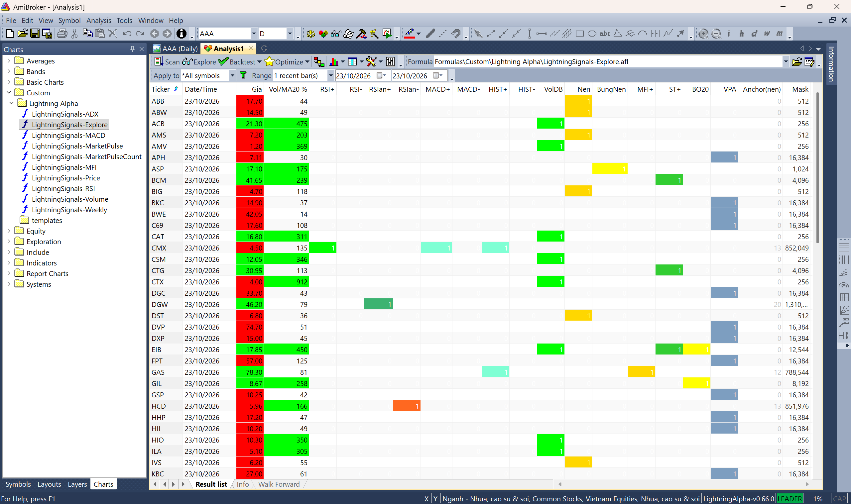
Task: Switch to the Walk Forward tab
Action: click(279, 484)
